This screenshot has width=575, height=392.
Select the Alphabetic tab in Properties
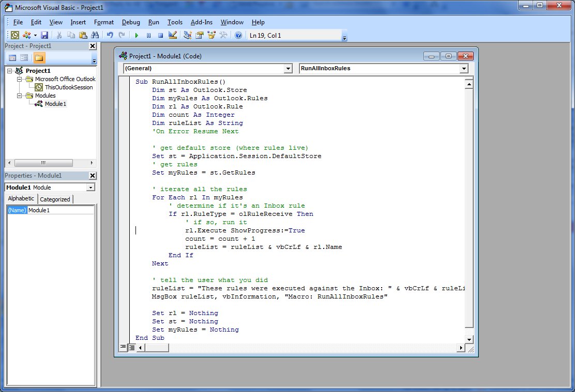pyautogui.click(x=21, y=199)
